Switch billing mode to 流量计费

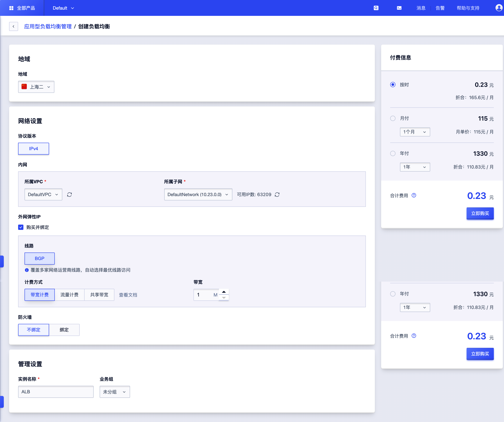pos(69,295)
